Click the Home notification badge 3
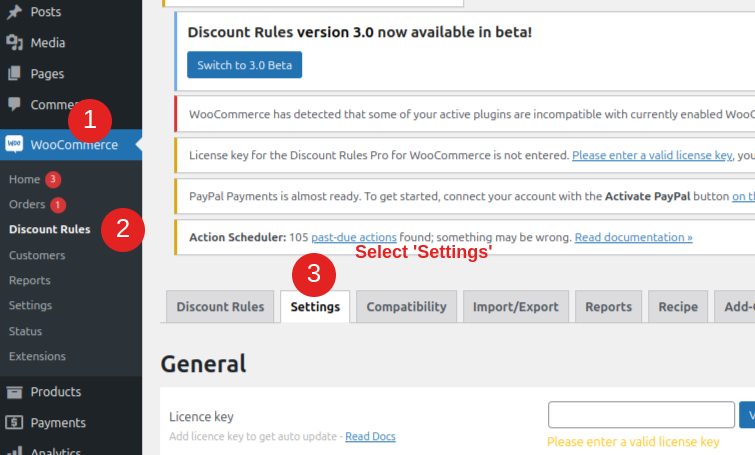The height and width of the screenshot is (455, 755). click(53, 180)
